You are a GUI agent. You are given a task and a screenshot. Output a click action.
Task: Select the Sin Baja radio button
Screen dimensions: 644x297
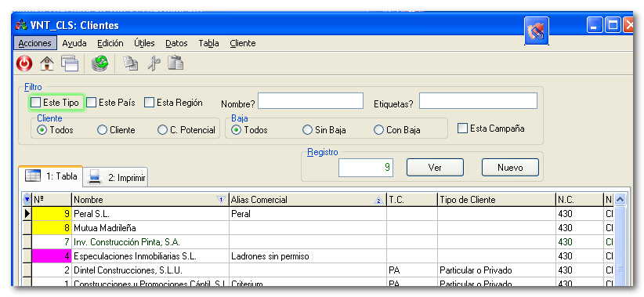pos(307,130)
